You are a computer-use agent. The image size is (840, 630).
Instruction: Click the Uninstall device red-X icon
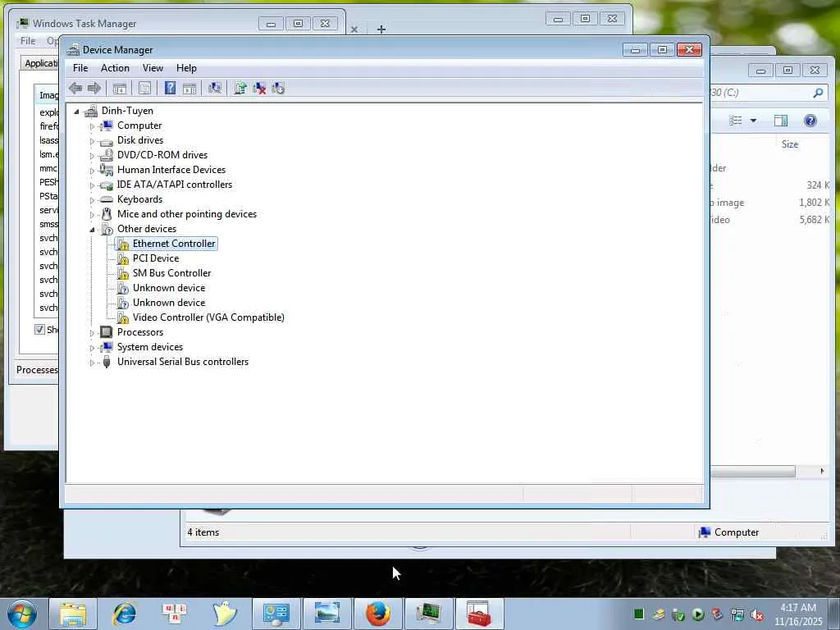point(259,89)
